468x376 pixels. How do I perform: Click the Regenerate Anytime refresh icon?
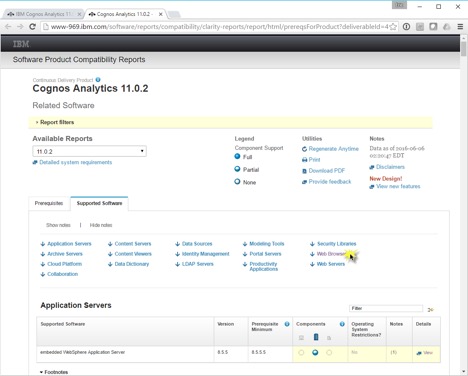coord(304,149)
